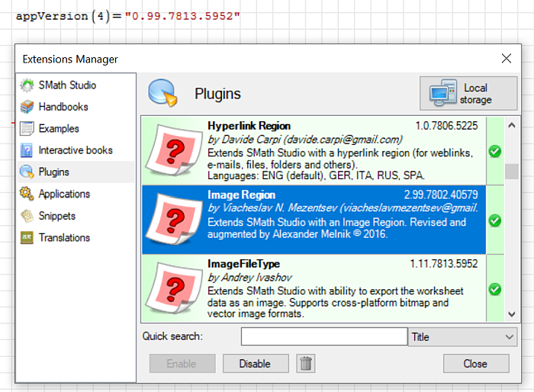The width and height of the screenshot is (534, 392).
Task: Click the Examples notepad icon
Action: tap(27, 129)
